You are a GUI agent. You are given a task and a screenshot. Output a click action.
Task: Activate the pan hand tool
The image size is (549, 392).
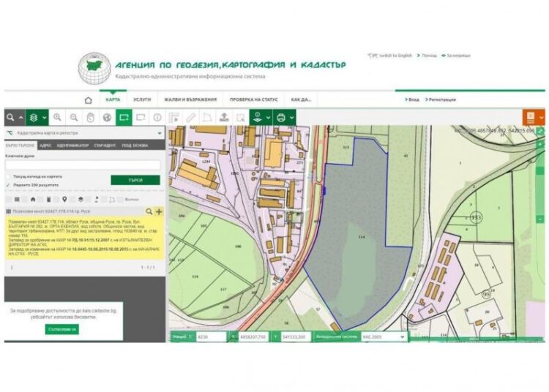(x=90, y=118)
